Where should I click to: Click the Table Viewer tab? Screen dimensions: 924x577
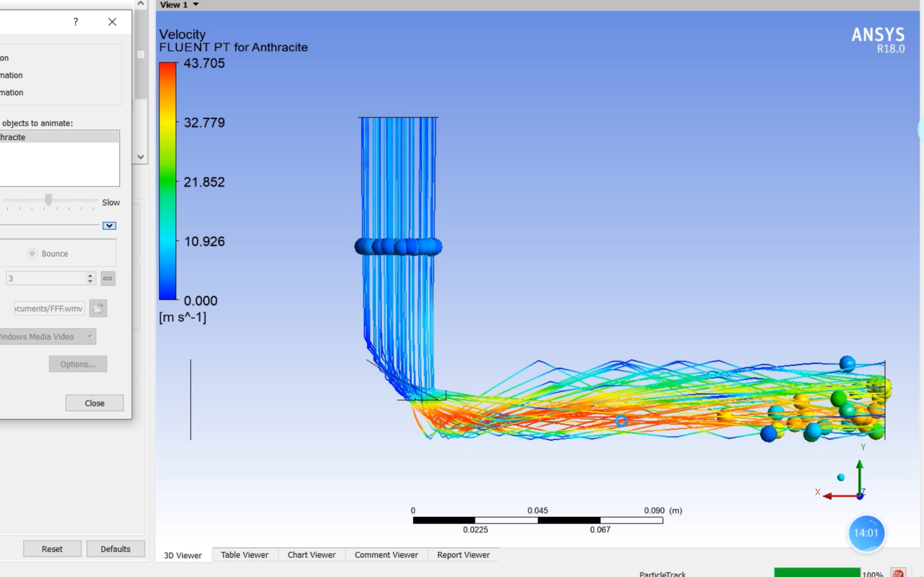coord(244,554)
